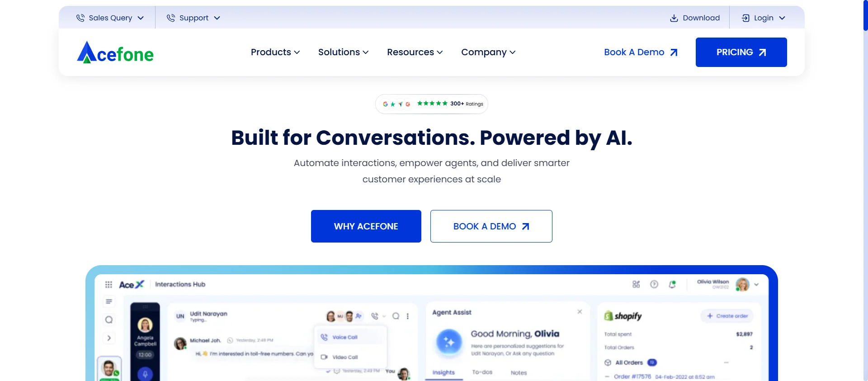This screenshot has height=381, width=868.
Task: Expand the Solutions menu
Action: click(x=343, y=52)
